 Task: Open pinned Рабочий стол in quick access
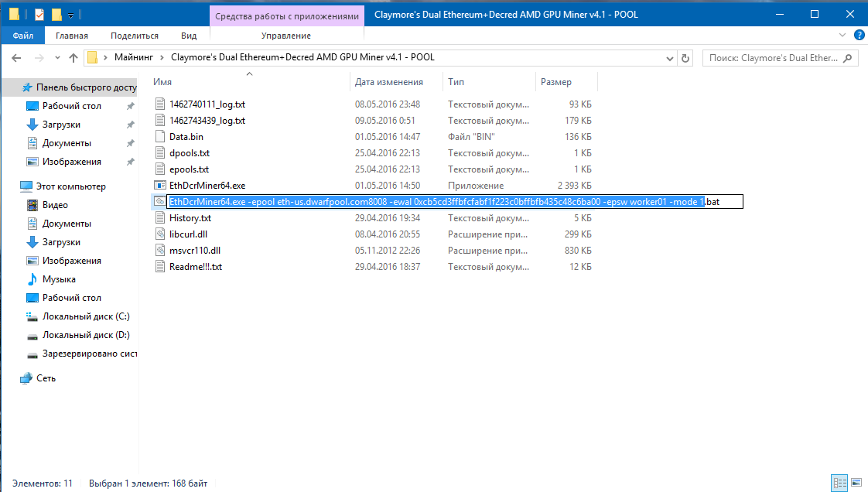point(71,106)
